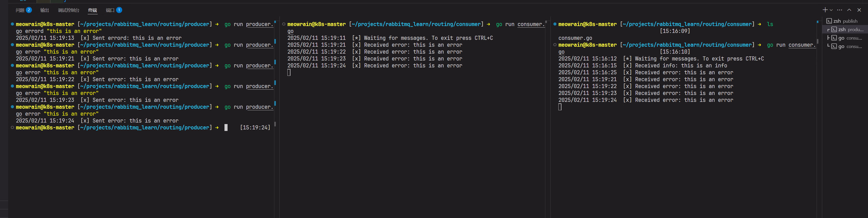Open the 输出 tab

coord(44,10)
